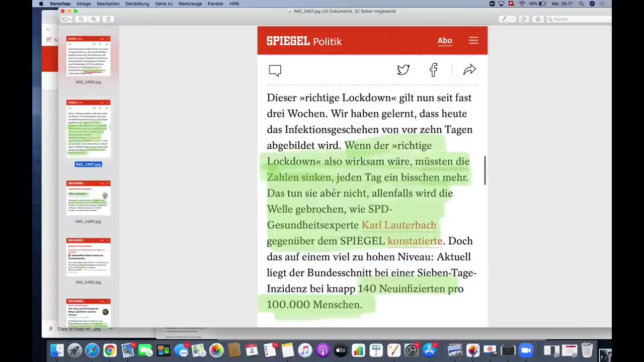Zoom in with the plus magnifier button

(x=94, y=19)
